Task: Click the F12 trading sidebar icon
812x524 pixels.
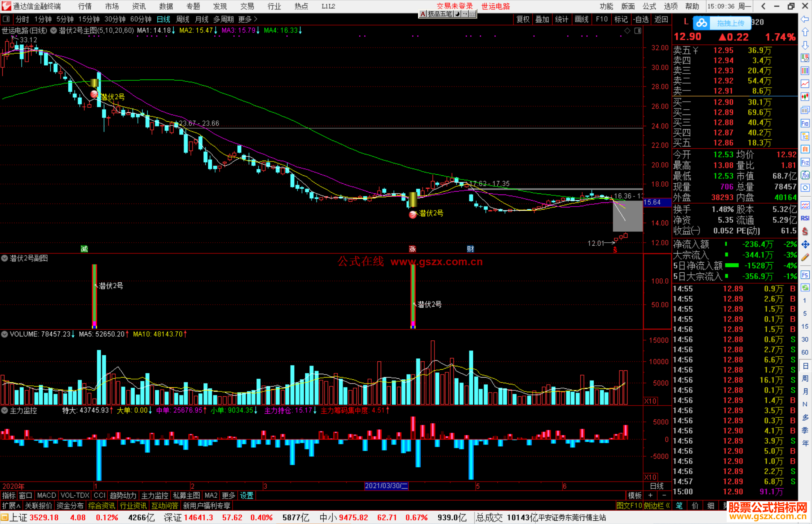Action: (805, 162)
